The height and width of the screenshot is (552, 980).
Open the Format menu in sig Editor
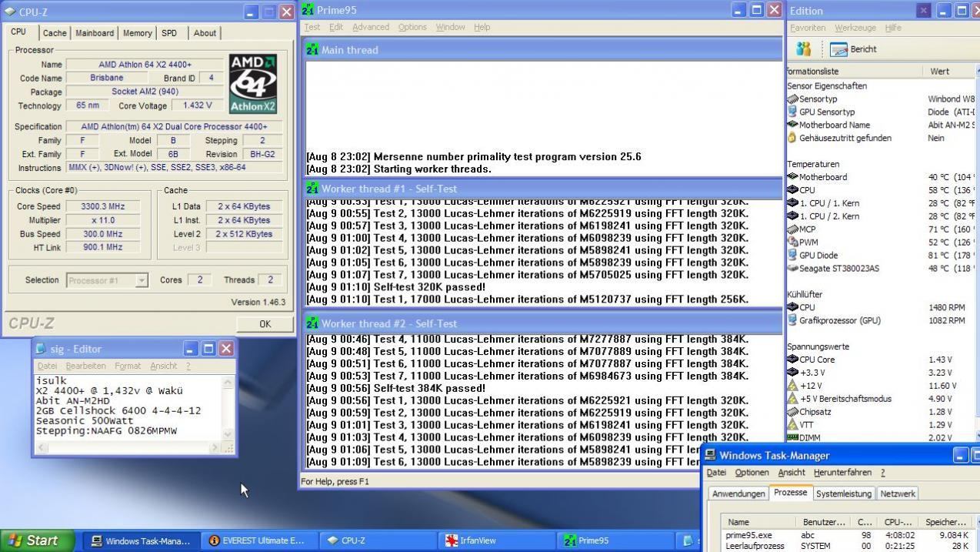(x=128, y=366)
